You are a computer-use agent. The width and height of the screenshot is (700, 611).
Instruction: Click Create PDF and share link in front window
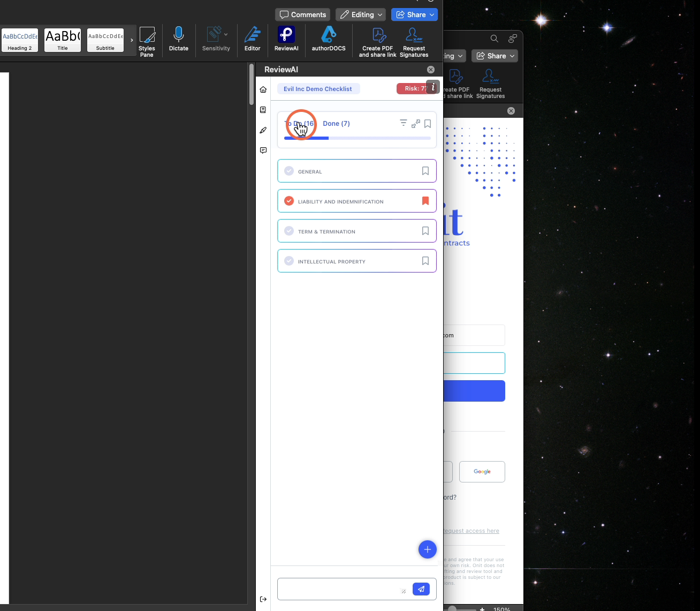coord(378,42)
